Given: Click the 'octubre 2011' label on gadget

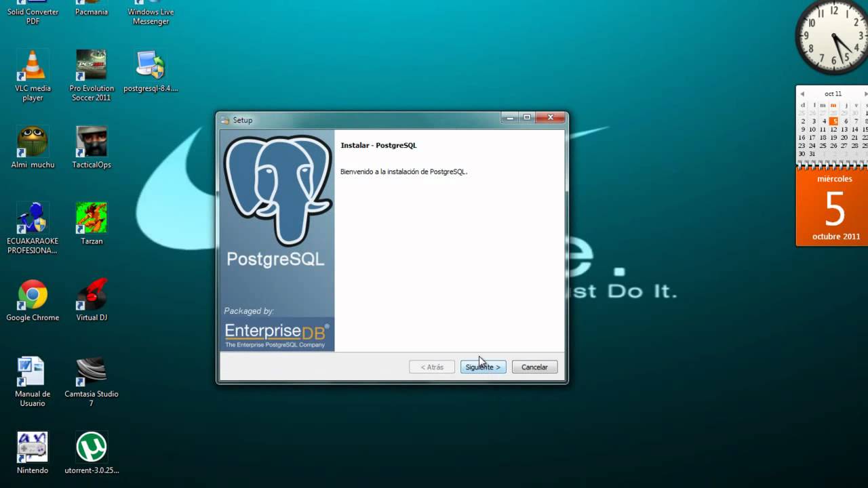Looking at the screenshot, I should [x=836, y=237].
